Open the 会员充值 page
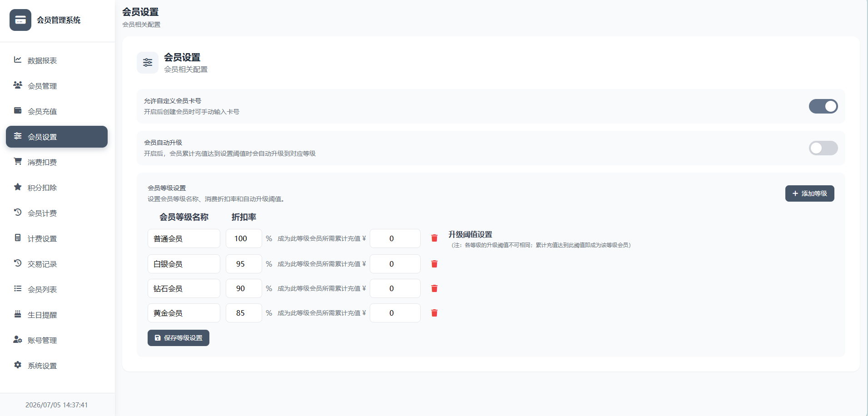868x416 pixels. click(x=57, y=111)
